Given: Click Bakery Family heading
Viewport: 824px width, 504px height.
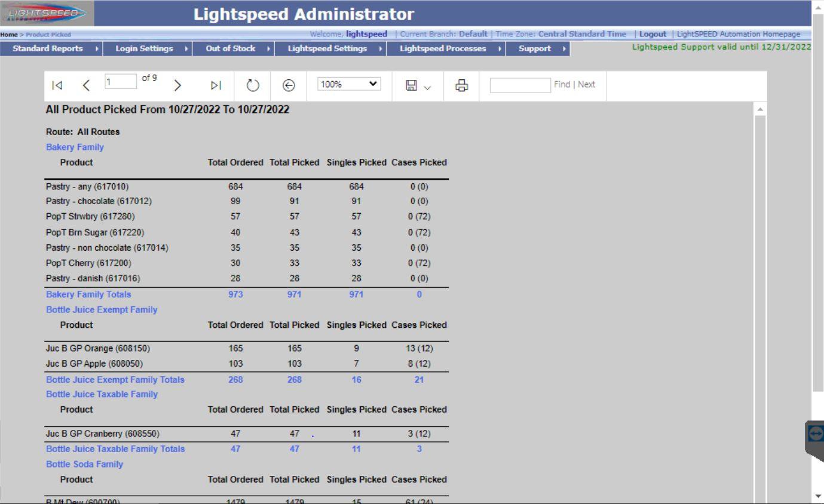Looking at the screenshot, I should click(75, 147).
